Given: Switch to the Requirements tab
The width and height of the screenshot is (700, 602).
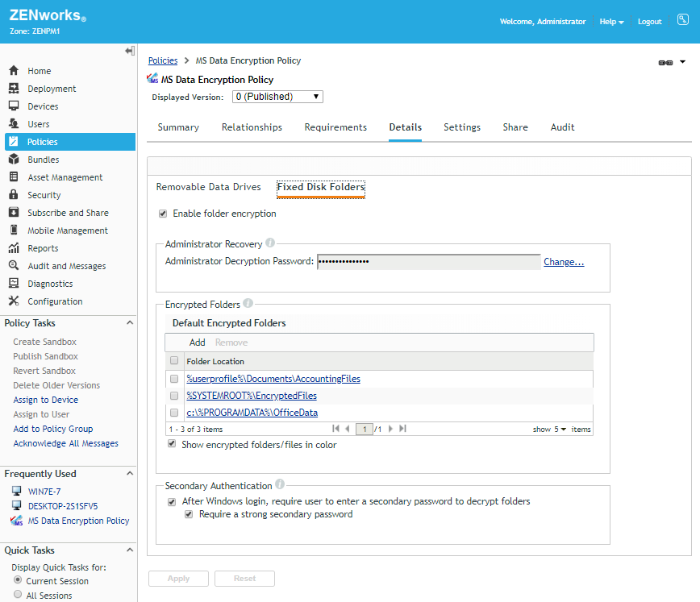Looking at the screenshot, I should click(335, 127).
